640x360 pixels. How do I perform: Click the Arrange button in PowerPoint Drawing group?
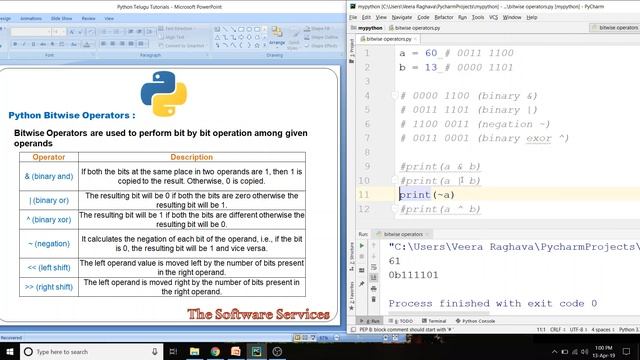pos(277,36)
